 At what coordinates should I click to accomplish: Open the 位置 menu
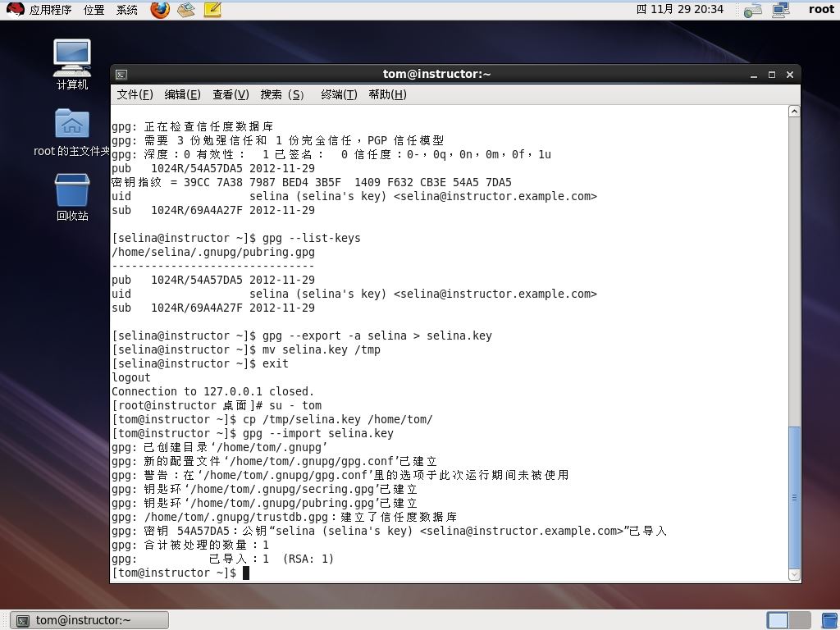click(x=94, y=10)
